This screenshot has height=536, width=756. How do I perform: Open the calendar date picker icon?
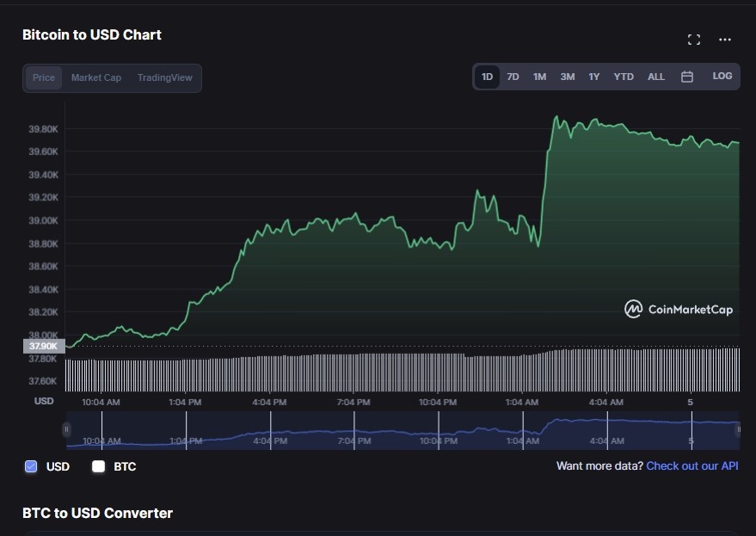pos(686,76)
